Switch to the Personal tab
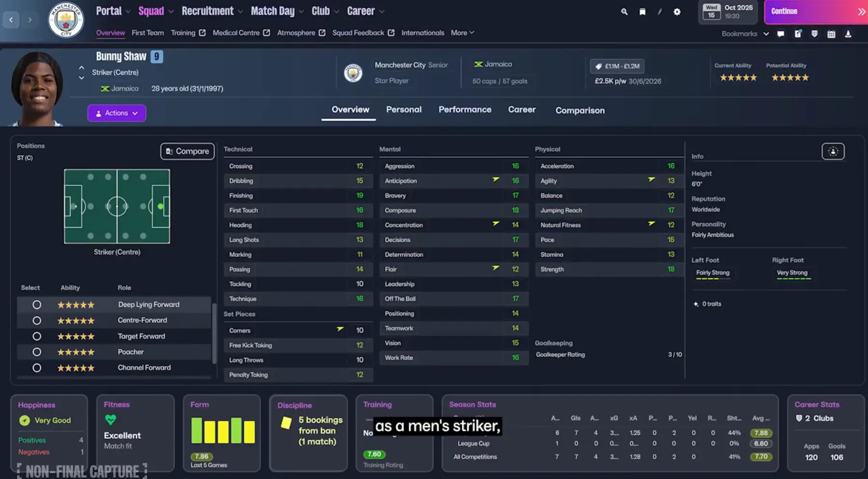 pyautogui.click(x=404, y=109)
